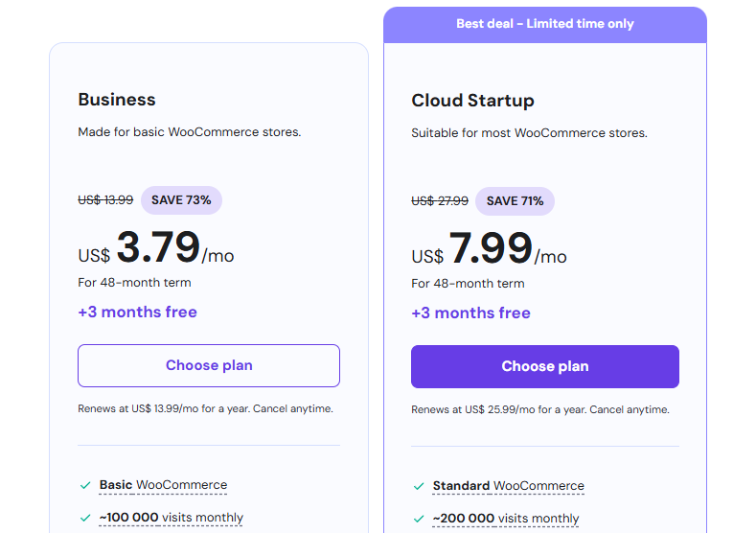The width and height of the screenshot is (756, 533).
Task: Click checkmark beside ~200 000 visits monthly
Action: (x=419, y=519)
